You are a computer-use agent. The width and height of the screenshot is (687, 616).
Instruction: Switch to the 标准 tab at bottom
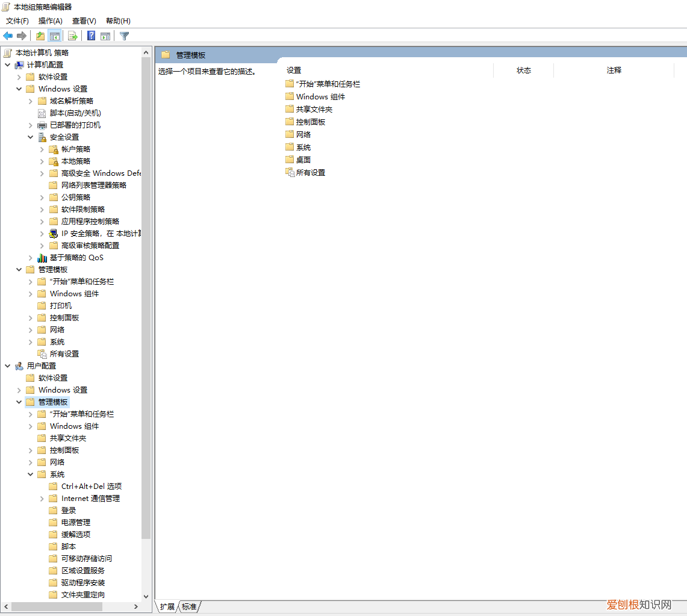[x=189, y=606]
